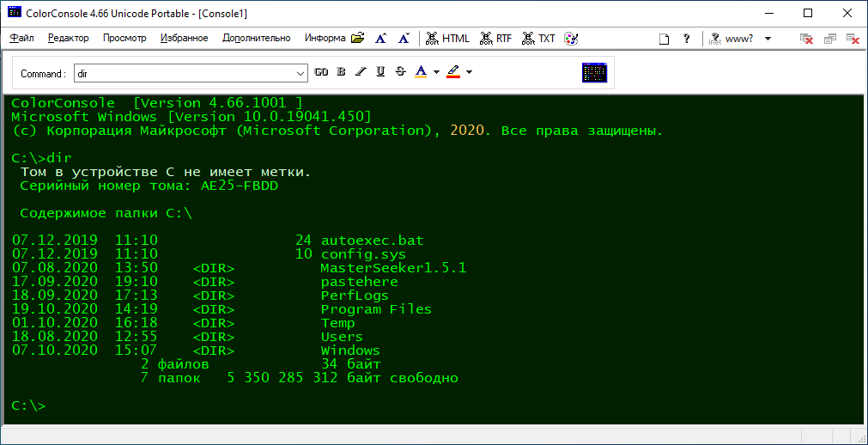Open the font color dropdown arrow
Screen dimensions: 868x445
pyautogui.click(x=436, y=73)
